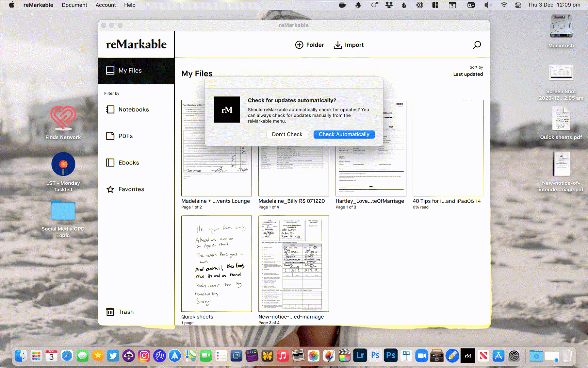
Task: Click the Import download icon
Action: coord(338,45)
